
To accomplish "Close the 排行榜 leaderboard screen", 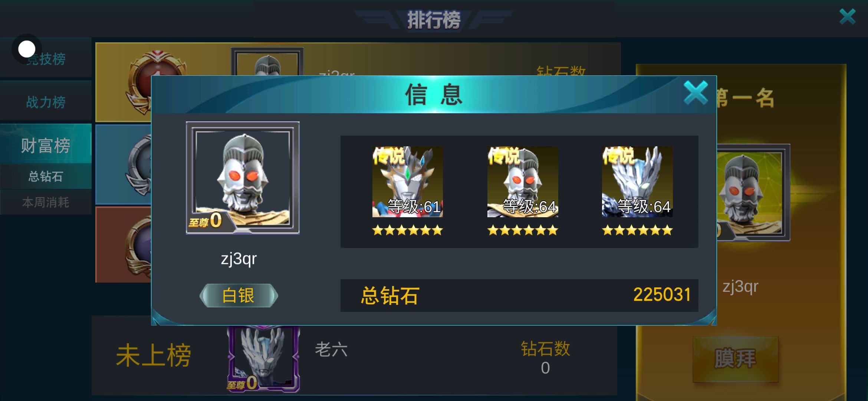I will [847, 17].
